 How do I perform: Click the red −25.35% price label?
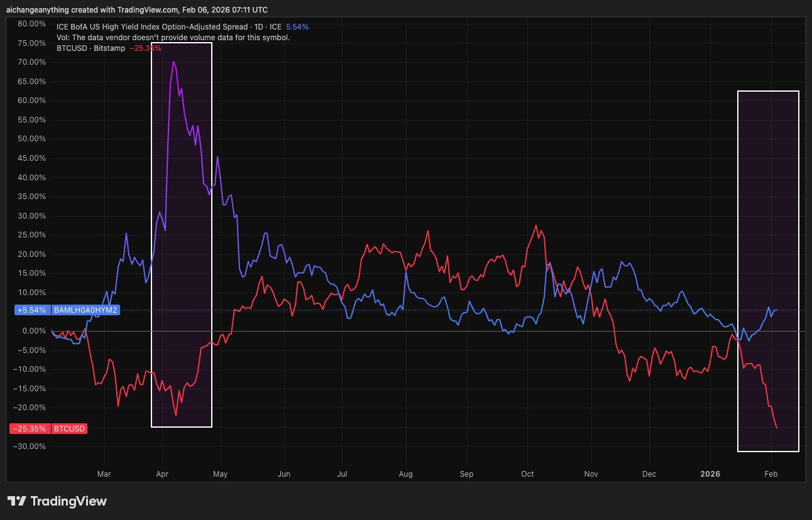click(x=28, y=429)
